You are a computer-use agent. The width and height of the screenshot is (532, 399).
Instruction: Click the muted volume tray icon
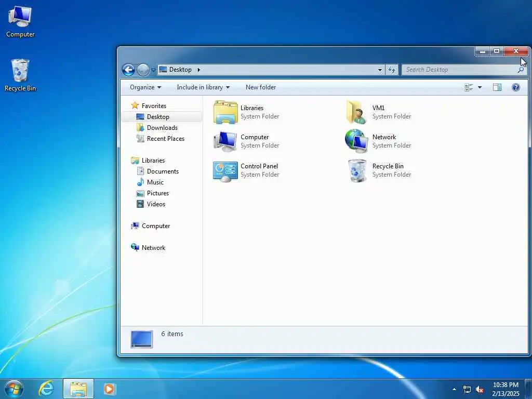(x=480, y=390)
